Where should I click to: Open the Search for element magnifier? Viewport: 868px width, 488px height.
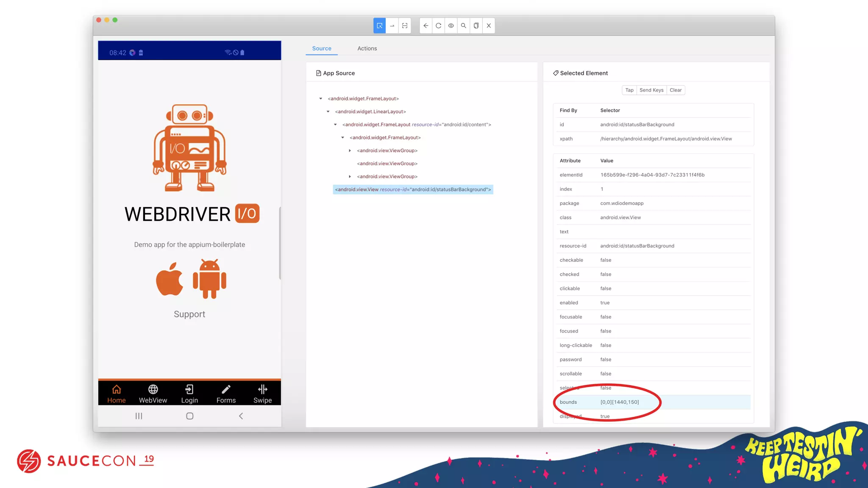click(x=463, y=26)
